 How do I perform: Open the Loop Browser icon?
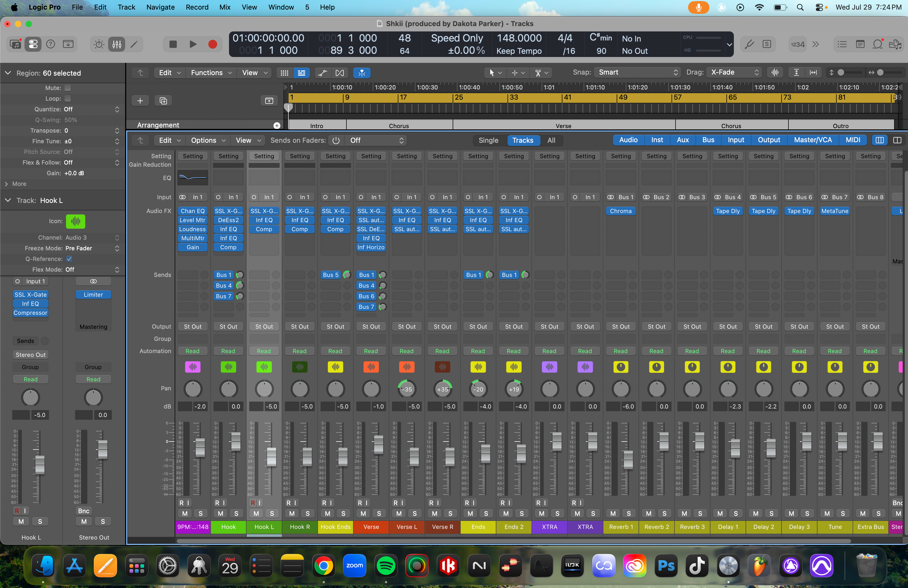[877, 44]
